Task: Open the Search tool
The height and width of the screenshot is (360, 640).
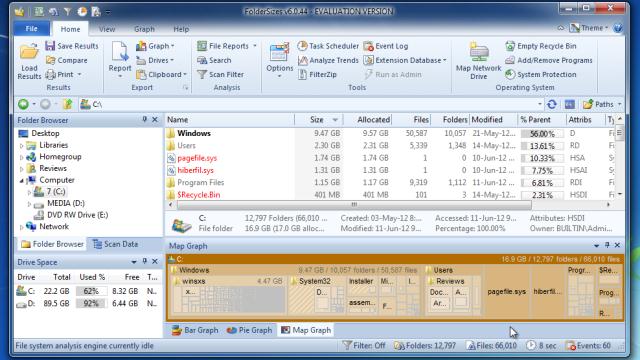Action: click(214, 60)
